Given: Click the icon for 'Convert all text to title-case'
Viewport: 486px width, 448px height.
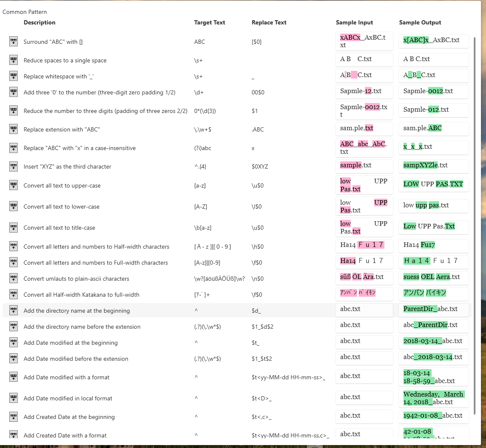Looking at the screenshot, I should click(13, 228).
